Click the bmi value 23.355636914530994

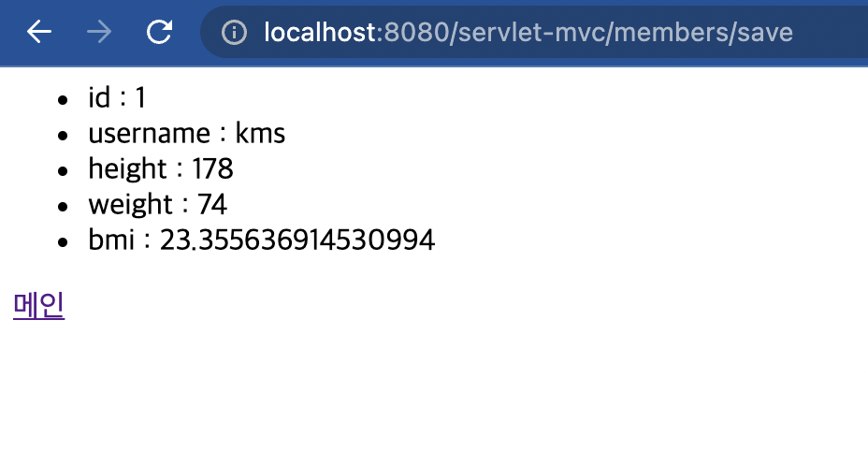pos(297,240)
